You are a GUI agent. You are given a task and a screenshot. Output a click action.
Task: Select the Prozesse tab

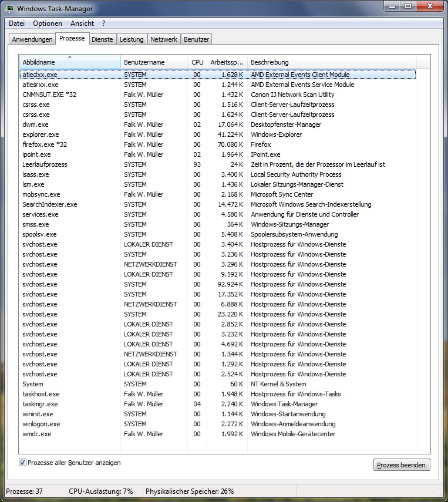[x=72, y=38]
